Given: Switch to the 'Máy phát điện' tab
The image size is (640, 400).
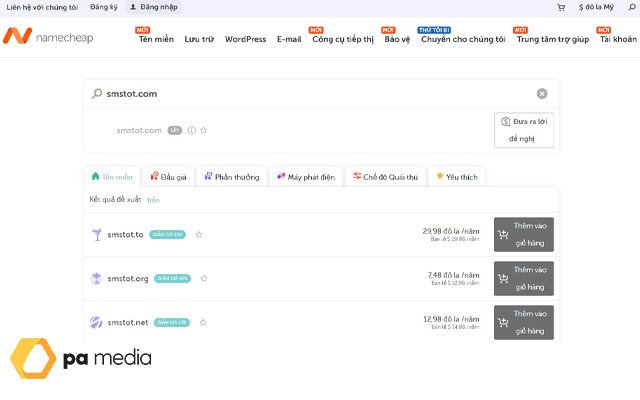Looking at the screenshot, I should (306, 177).
